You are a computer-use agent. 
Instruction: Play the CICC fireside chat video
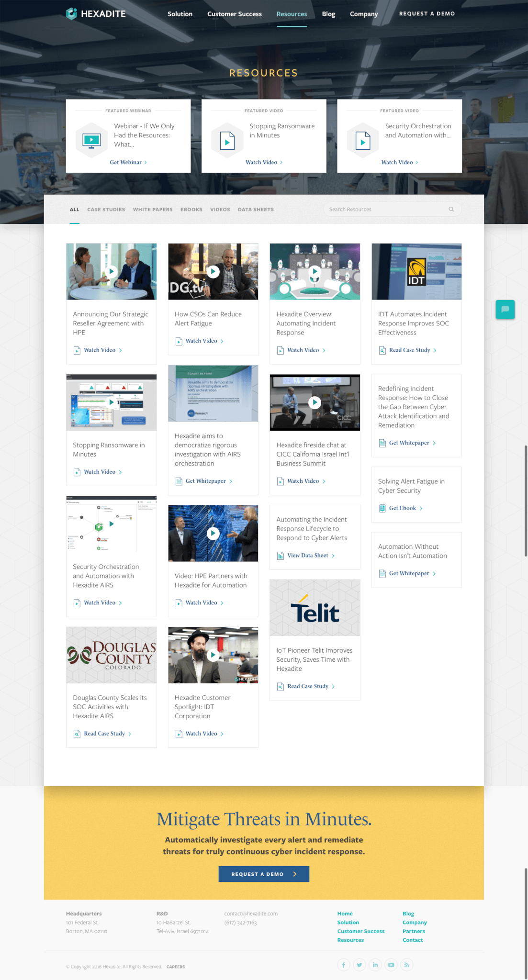315,402
